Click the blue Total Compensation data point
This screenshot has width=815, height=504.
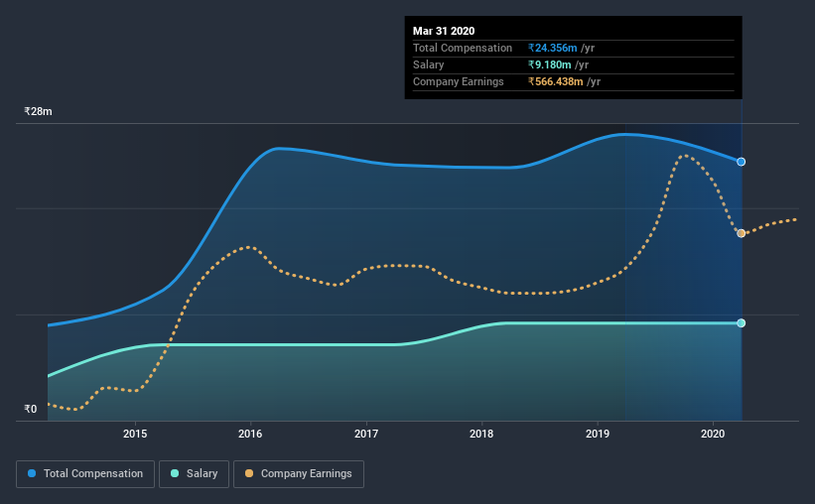(x=742, y=162)
